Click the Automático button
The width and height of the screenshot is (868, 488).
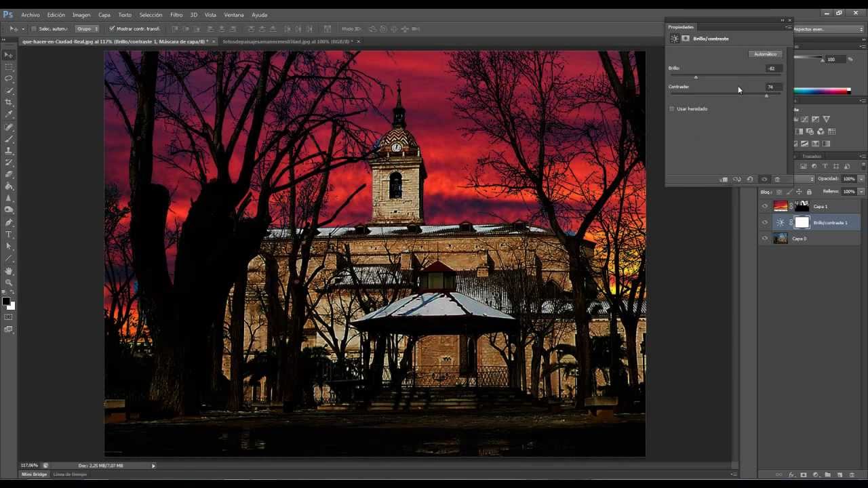(766, 54)
